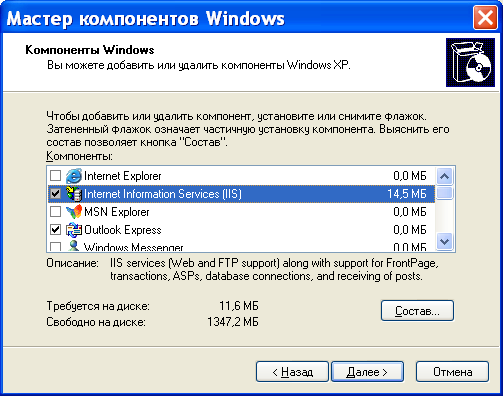503x396 pixels.
Task: Select the Windows Messenger row text
Action: [133, 247]
